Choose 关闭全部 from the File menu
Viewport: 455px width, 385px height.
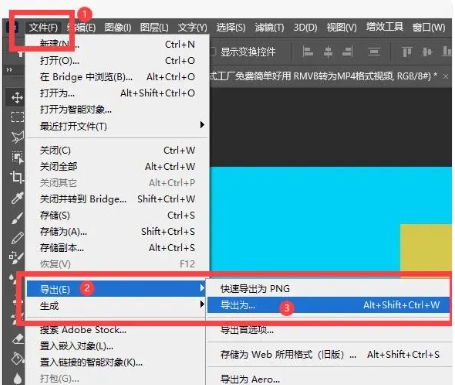[117, 167]
